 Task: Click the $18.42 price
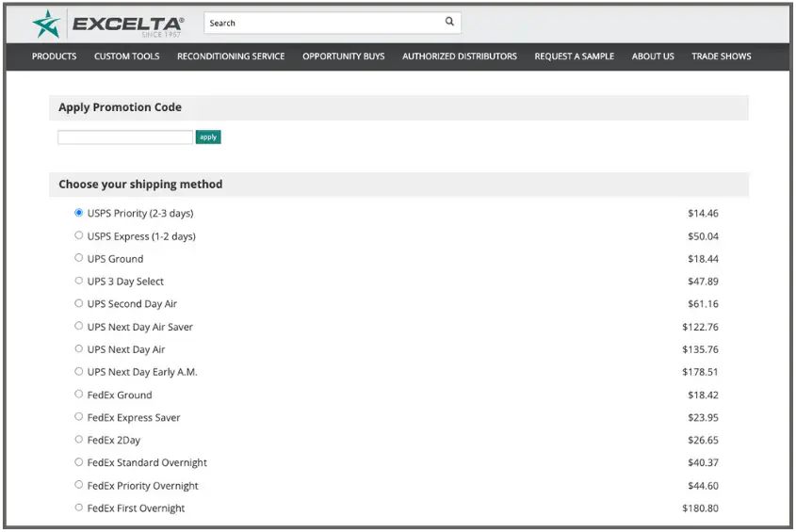point(703,395)
